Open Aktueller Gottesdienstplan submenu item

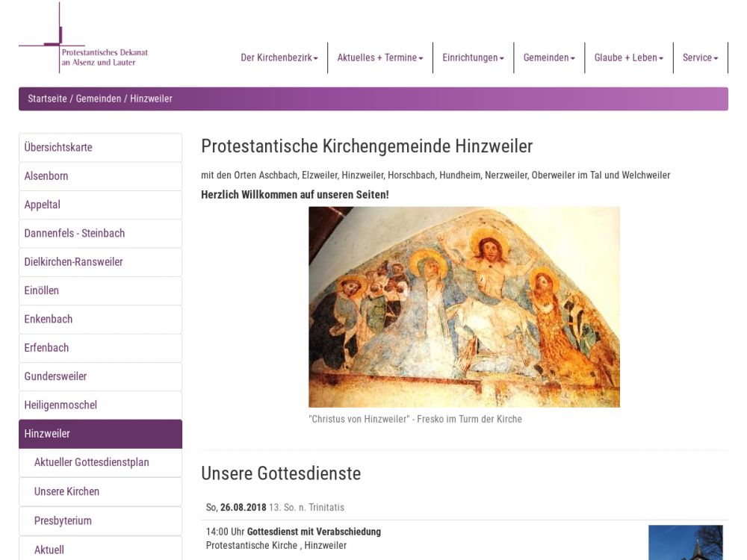coord(101,462)
